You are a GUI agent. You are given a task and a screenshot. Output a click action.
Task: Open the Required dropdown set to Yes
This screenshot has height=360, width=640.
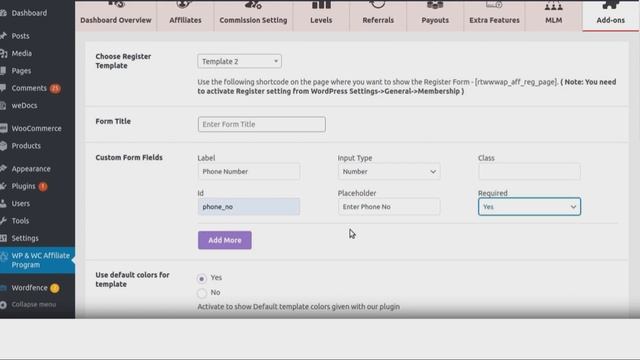click(x=529, y=207)
